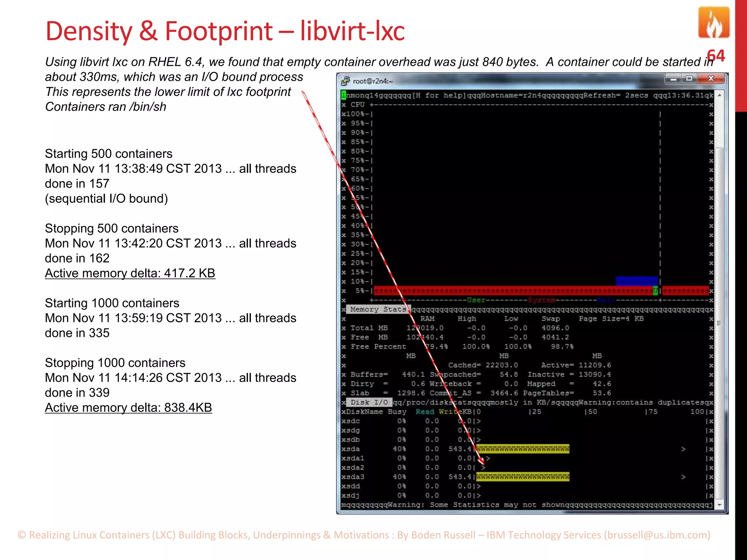Screen dimensions: 747x560
Task: Click the 'Active= 11209.6' value
Action: [576, 365]
